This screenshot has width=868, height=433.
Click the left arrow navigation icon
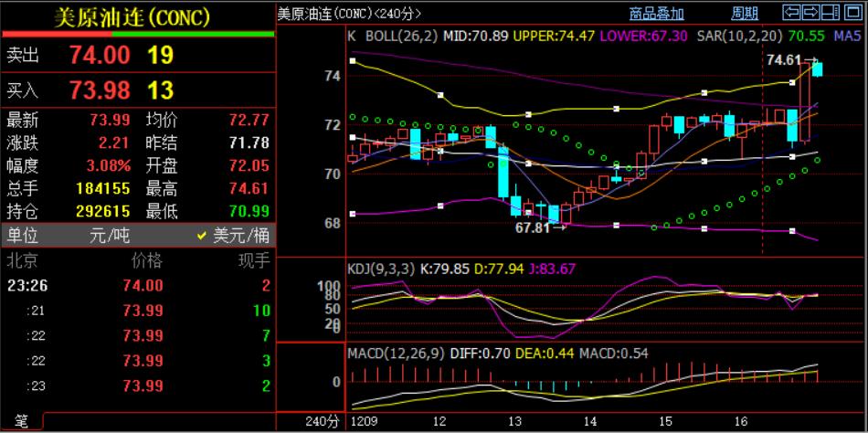(791, 13)
